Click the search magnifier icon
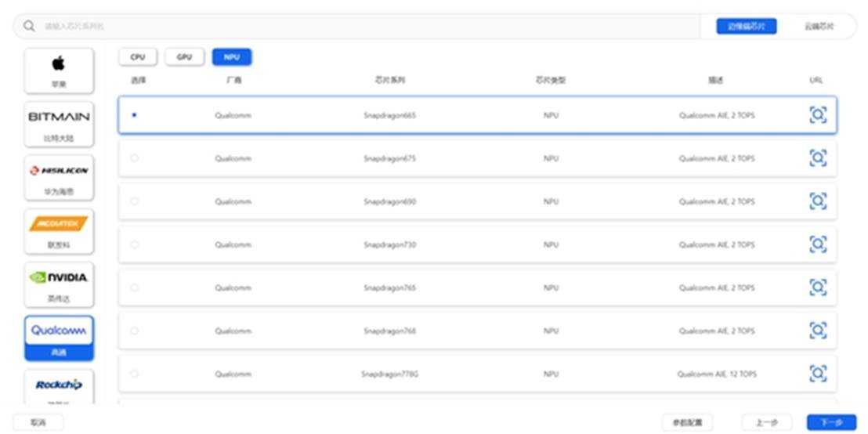 (29, 26)
